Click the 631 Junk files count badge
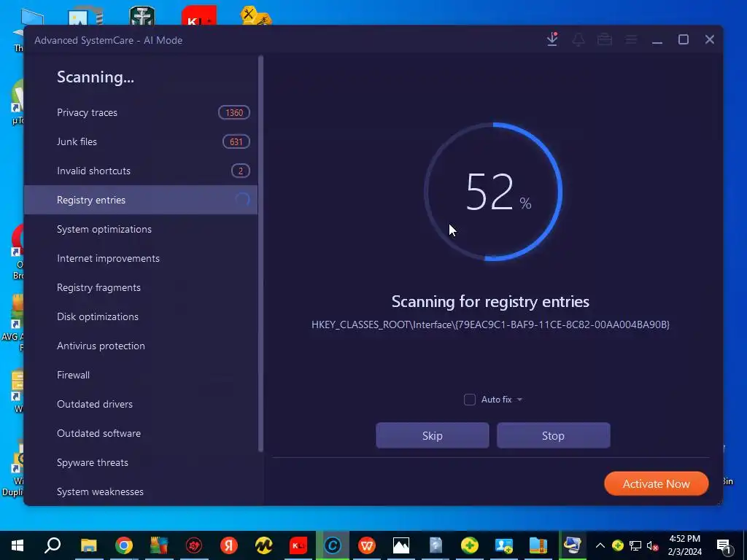 coord(236,141)
